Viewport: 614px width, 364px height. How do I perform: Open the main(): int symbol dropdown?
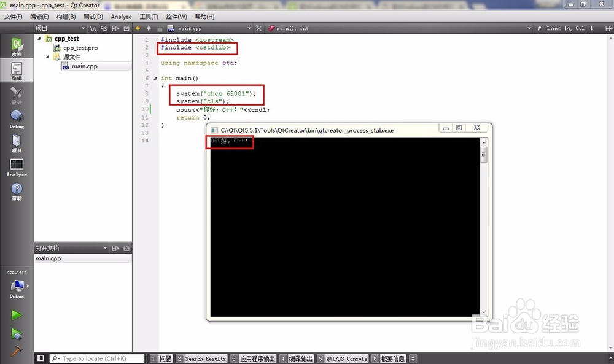click(x=400, y=28)
